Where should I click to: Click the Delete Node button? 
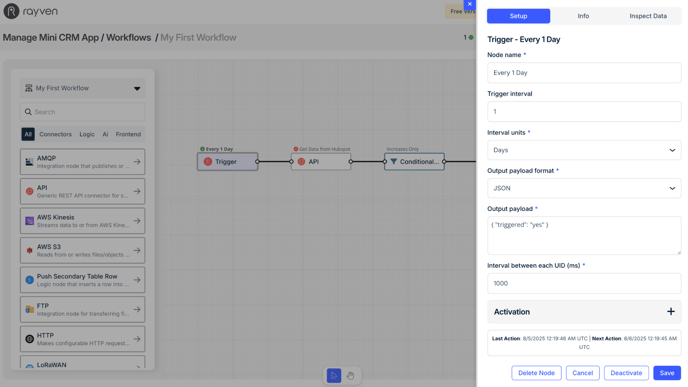(536, 373)
